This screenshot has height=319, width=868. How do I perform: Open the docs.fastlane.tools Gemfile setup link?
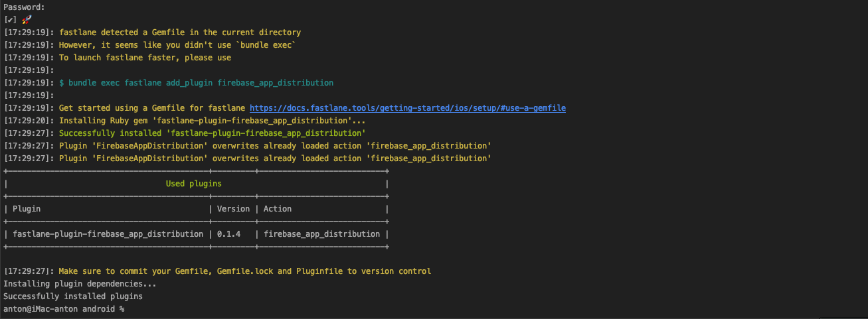(407, 108)
